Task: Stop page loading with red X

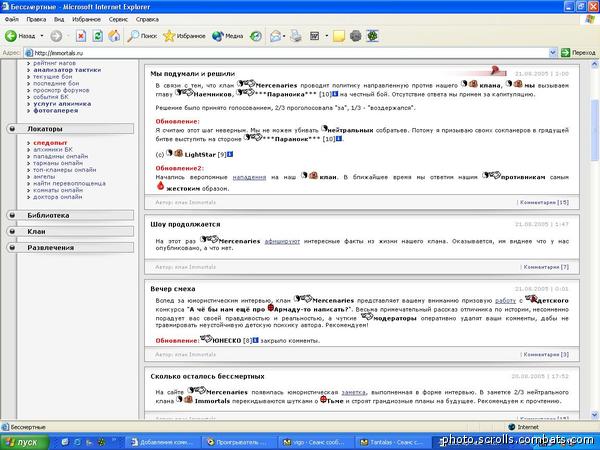Action: [x=81, y=36]
